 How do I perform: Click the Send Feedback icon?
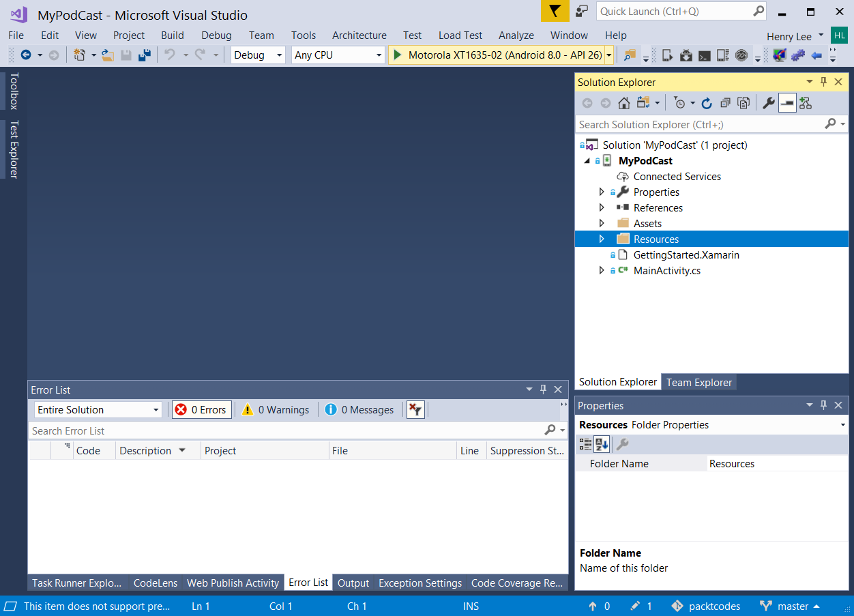point(582,11)
